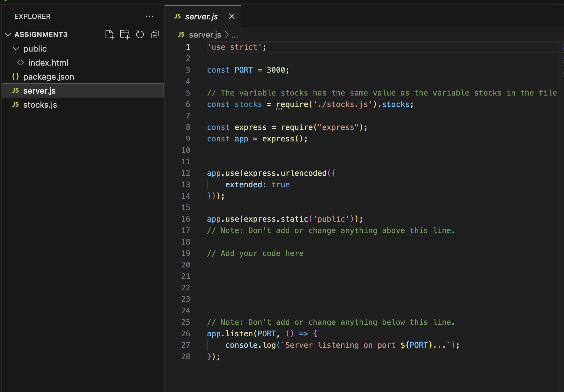
Task: Click the EXPLORER panel header
Action: point(32,16)
